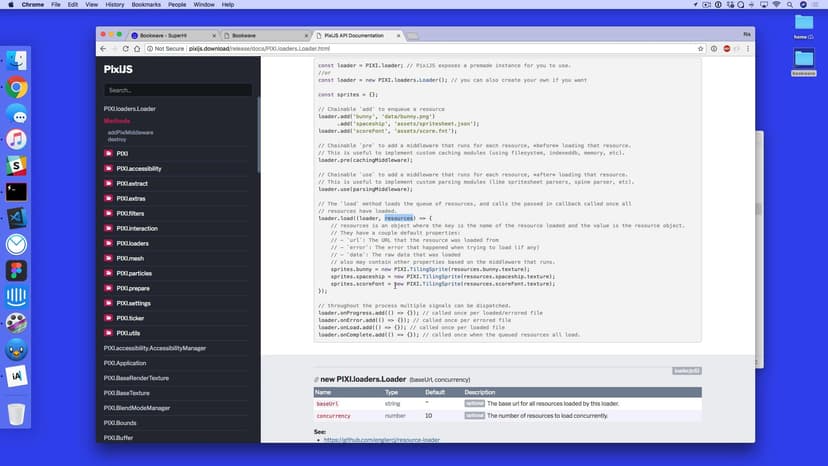The image size is (828, 466).
Task: Open iTunes from the dock
Action: [x=16, y=140]
